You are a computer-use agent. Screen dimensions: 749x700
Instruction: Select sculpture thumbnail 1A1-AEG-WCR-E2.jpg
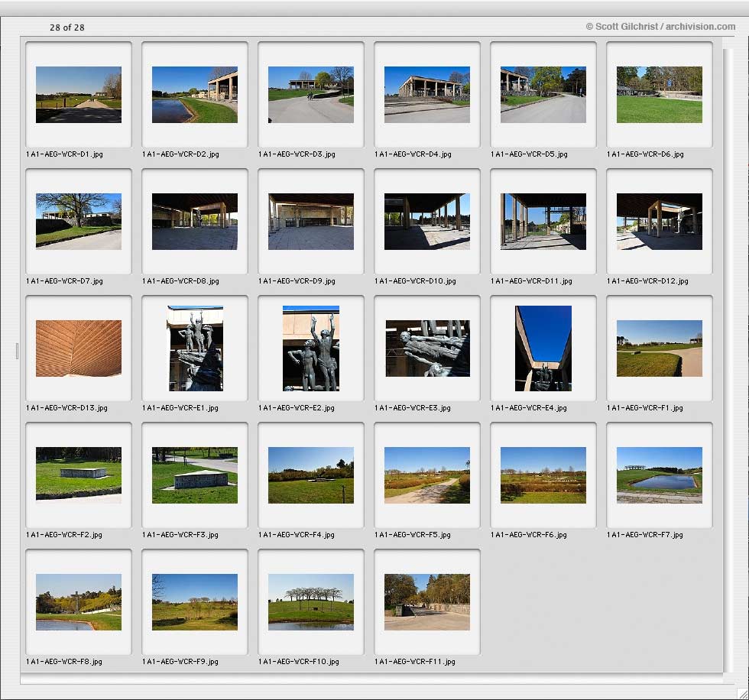click(311, 348)
